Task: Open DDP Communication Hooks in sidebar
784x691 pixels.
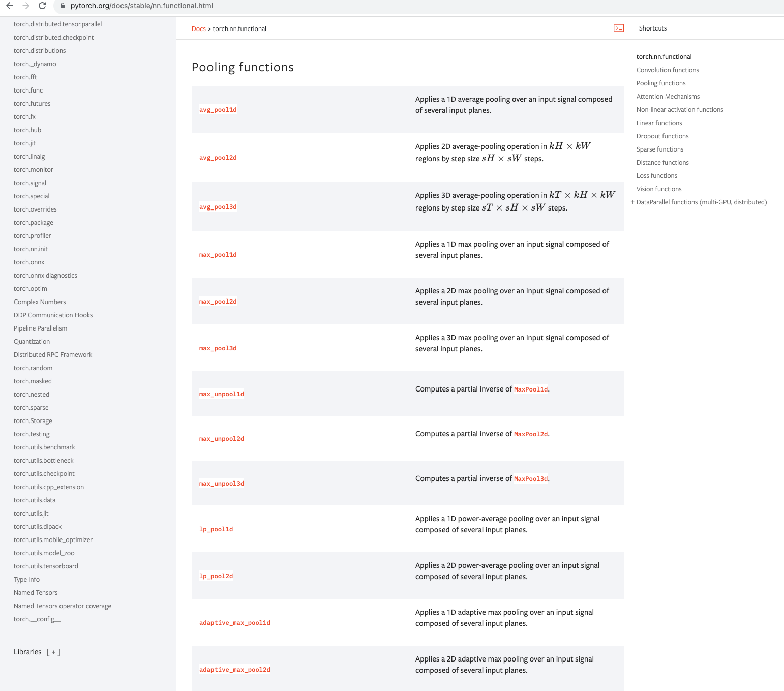Action: click(53, 315)
